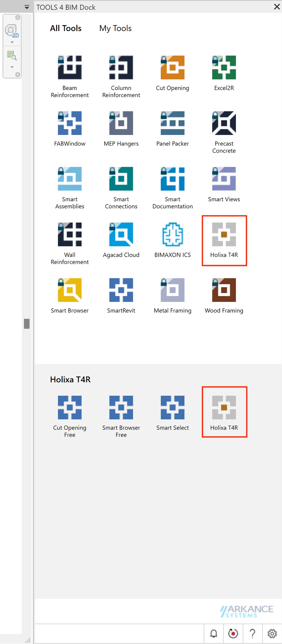Select the All Tools tab
282x644 pixels.
click(x=66, y=29)
